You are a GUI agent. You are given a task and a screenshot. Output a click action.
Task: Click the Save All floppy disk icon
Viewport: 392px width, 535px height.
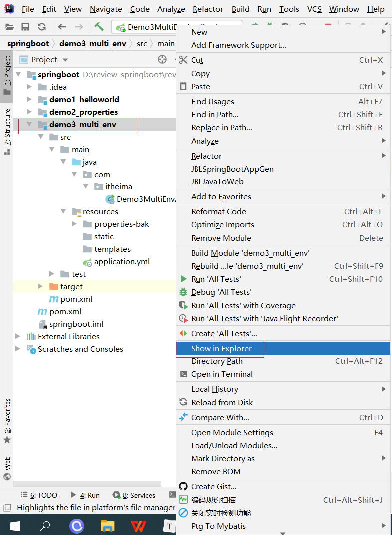pos(25,27)
